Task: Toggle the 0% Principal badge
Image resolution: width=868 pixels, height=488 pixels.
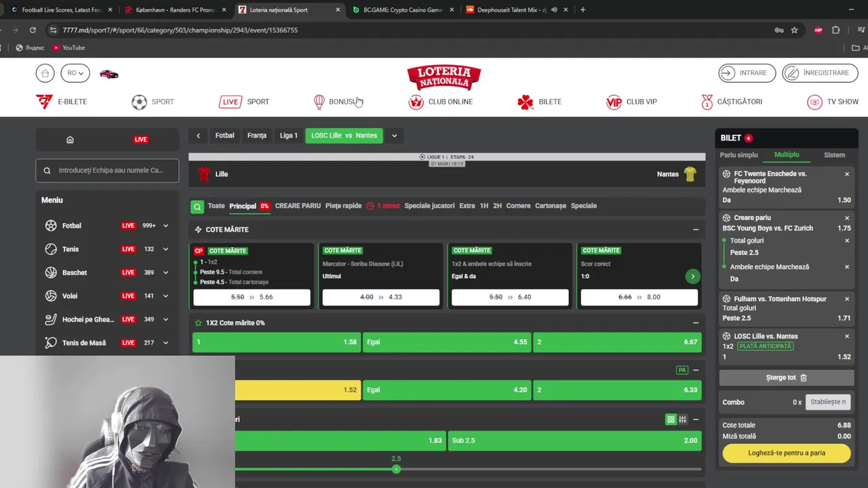Action: coord(264,206)
